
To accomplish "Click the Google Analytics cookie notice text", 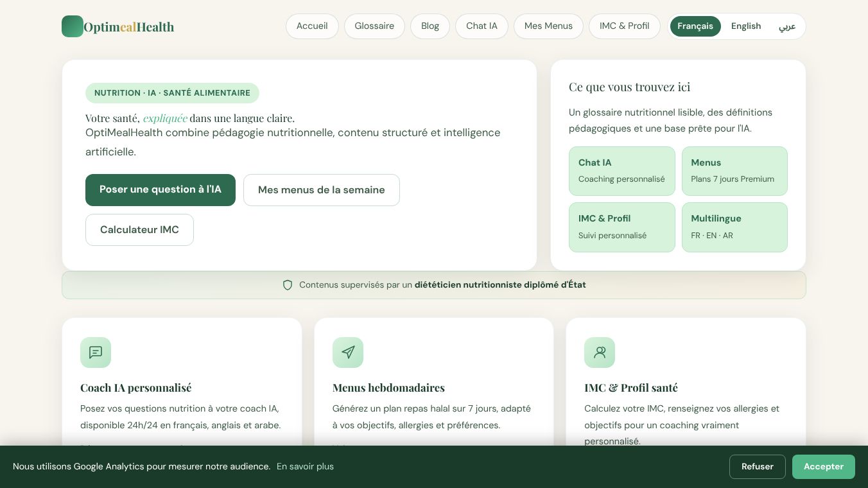I will pos(141,467).
